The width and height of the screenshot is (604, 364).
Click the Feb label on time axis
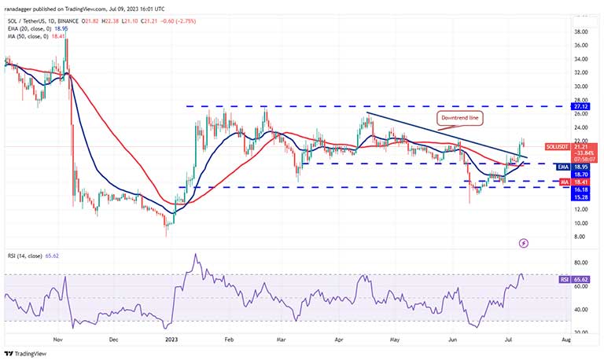[229, 340]
